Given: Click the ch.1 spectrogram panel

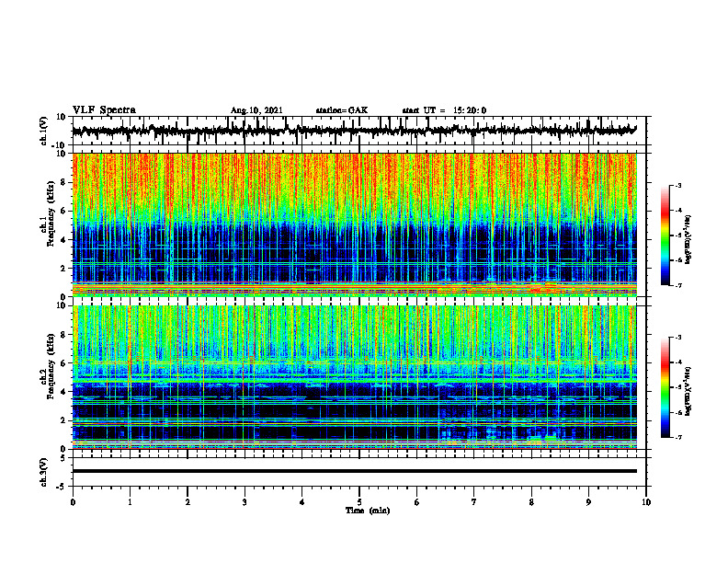Looking at the screenshot, I should click(x=354, y=224).
